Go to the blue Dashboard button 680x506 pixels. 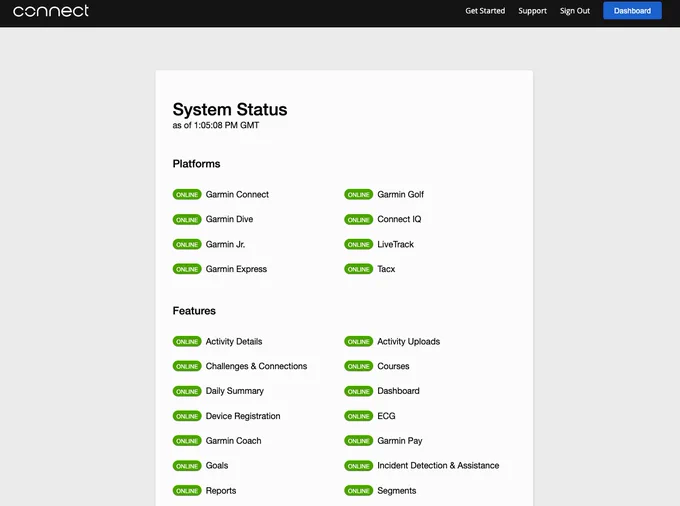(x=632, y=11)
